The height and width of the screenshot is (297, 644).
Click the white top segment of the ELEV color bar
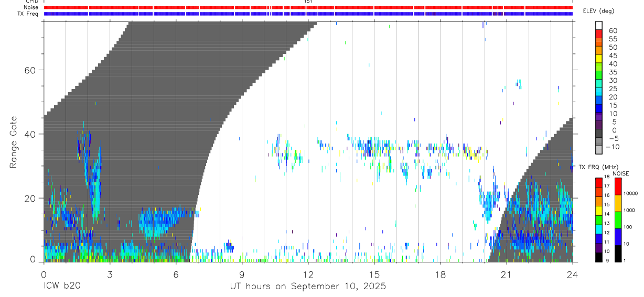pos(599,26)
